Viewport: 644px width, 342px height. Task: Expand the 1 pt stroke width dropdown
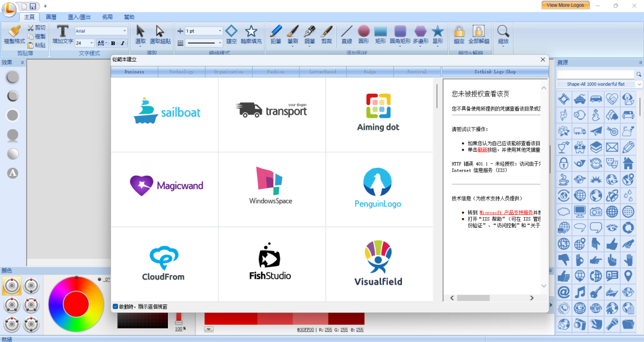point(220,31)
